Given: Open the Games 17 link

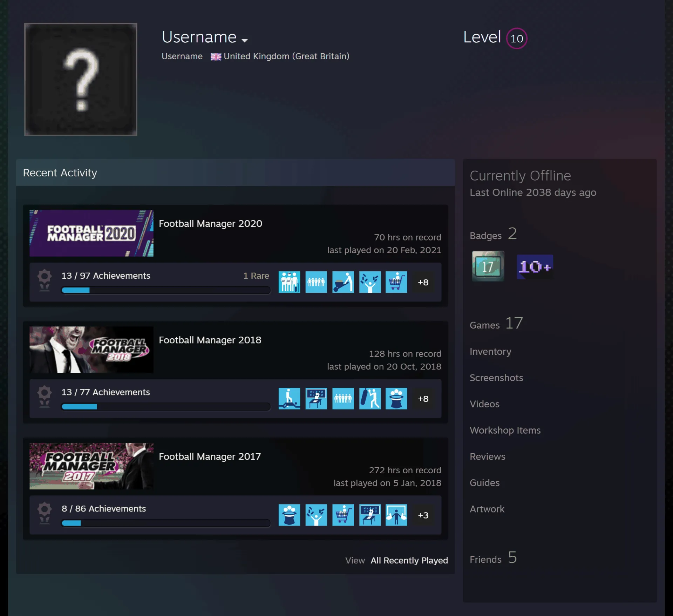Looking at the screenshot, I should pyautogui.click(x=496, y=323).
